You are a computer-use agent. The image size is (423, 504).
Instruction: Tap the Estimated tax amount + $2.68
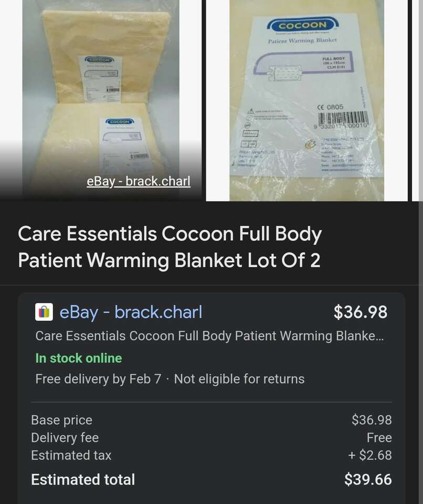coord(370,455)
